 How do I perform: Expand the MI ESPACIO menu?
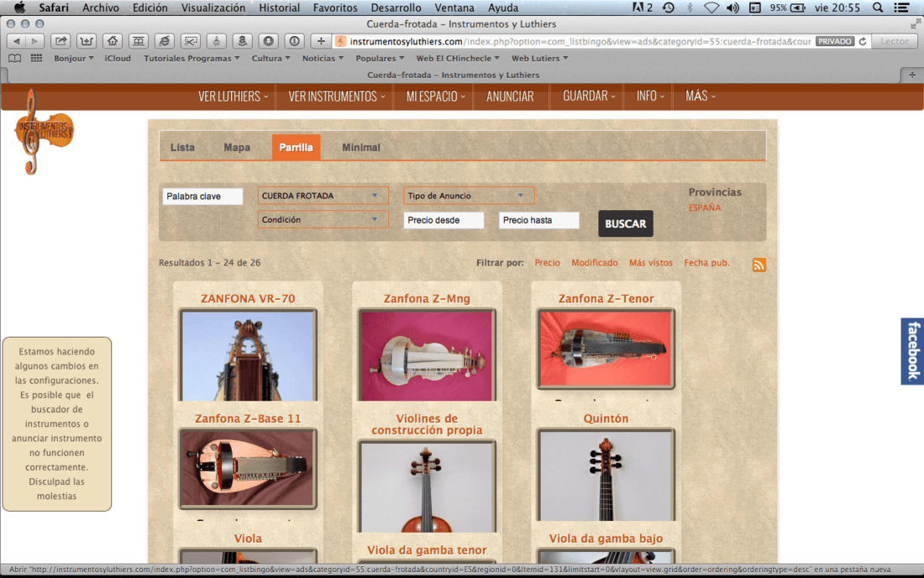(x=435, y=96)
